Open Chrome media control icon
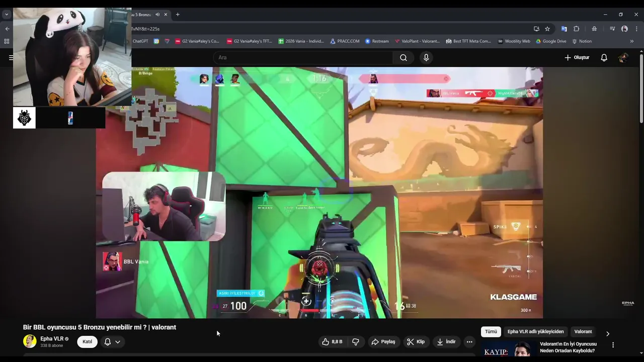The width and height of the screenshot is (644, 362). (x=612, y=29)
